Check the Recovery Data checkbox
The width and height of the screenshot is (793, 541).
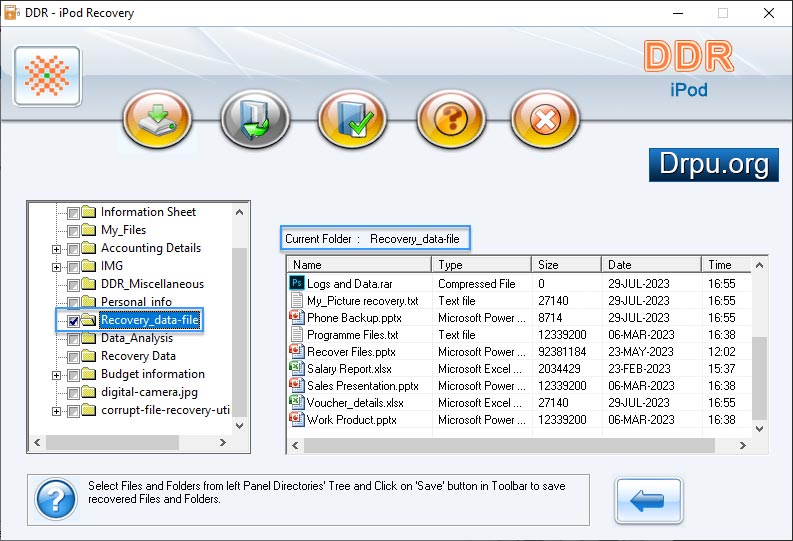click(73, 357)
